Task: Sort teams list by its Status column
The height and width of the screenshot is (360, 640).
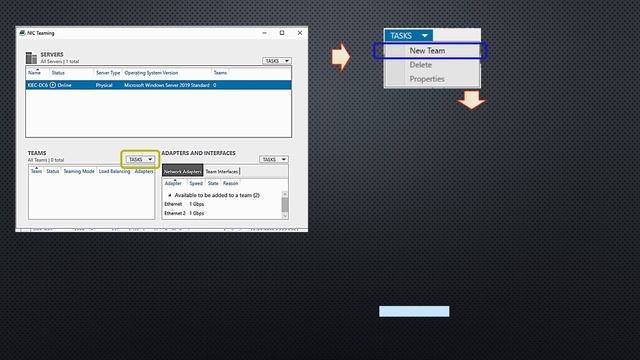Action: 53,171
